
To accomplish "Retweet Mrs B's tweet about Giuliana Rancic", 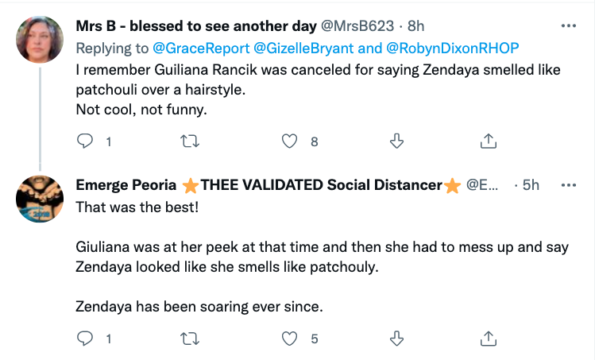I will (189, 141).
